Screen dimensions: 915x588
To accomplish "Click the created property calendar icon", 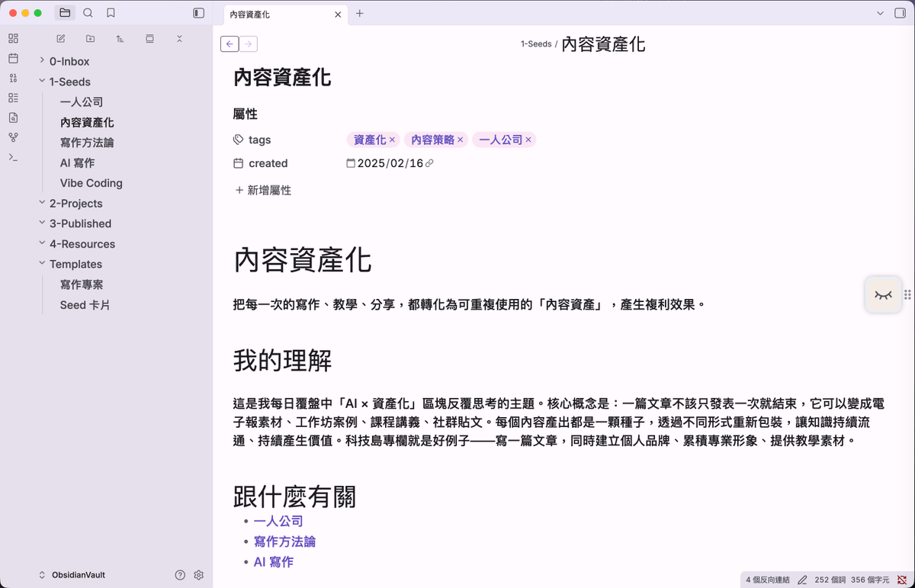I will click(239, 163).
